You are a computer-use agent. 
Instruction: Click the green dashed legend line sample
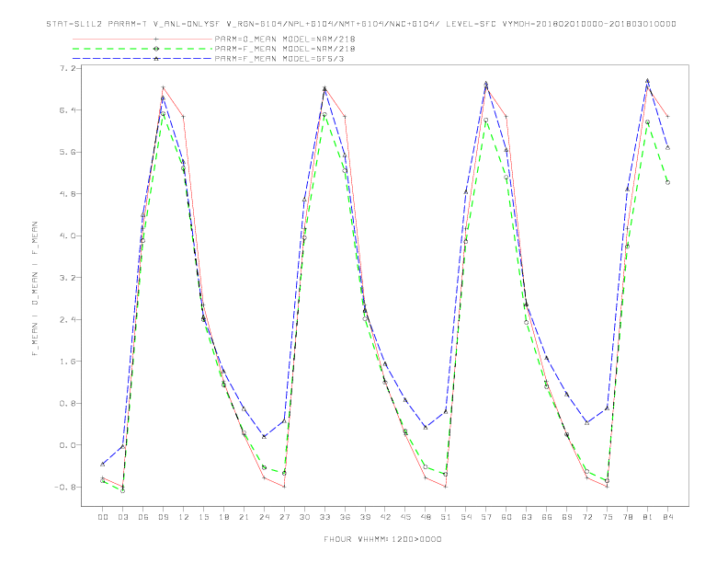(142, 49)
